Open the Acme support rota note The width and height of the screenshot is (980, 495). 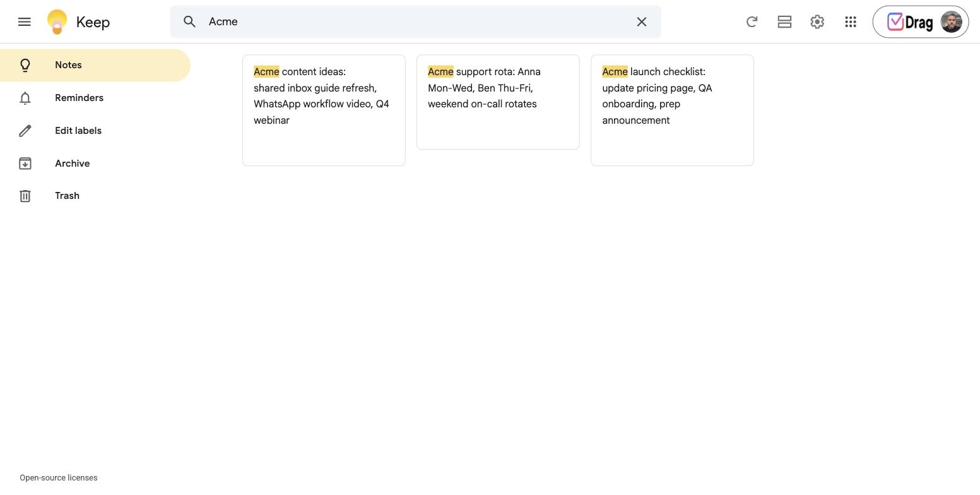pyautogui.click(x=498, y=102)
